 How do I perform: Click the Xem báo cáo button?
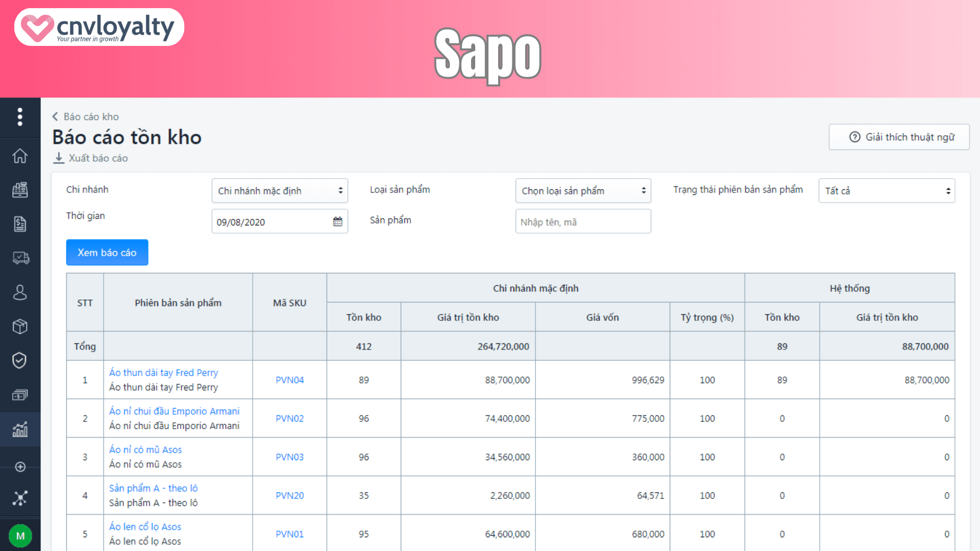coord(107,252)
